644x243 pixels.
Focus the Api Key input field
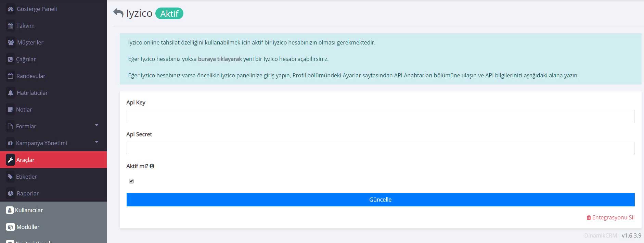[381, 116]
